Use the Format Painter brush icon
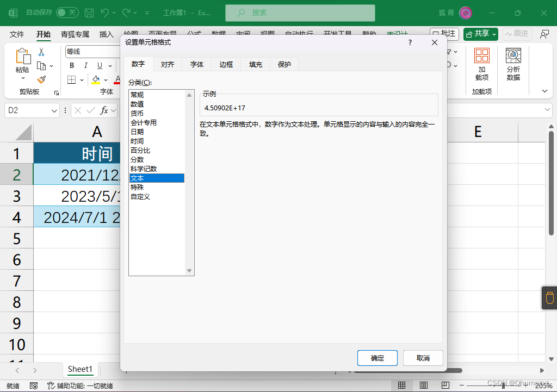This screenshot has width=557, height=392. click(x=42, y=79)
